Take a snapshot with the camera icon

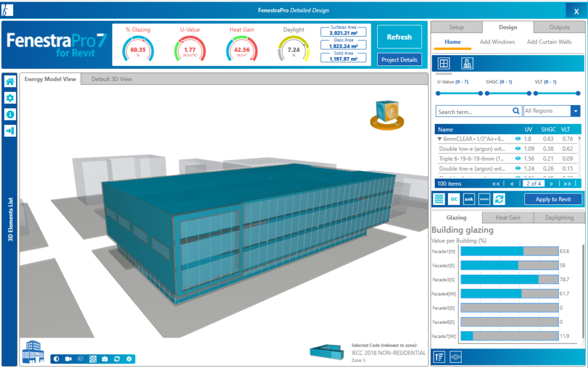[105, 359]
